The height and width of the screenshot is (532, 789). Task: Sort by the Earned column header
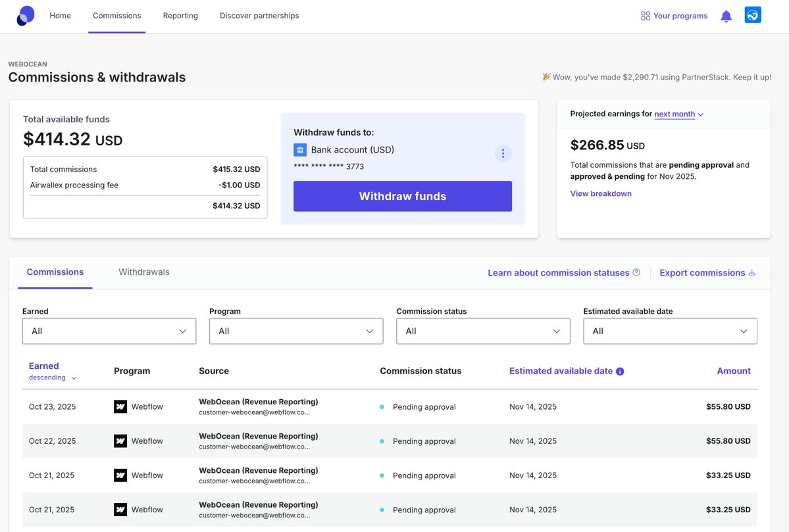pyautogui.click(x=44, y=366)
